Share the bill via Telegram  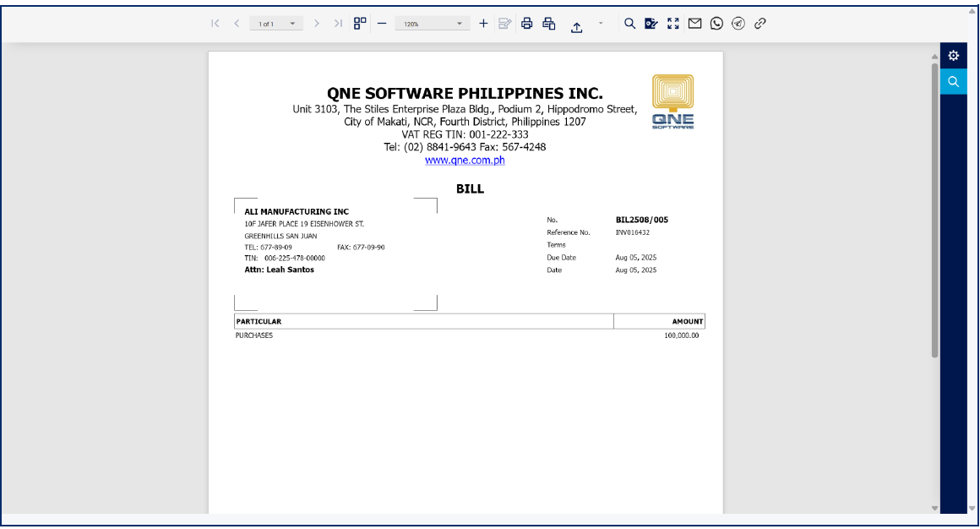point(738,23)
